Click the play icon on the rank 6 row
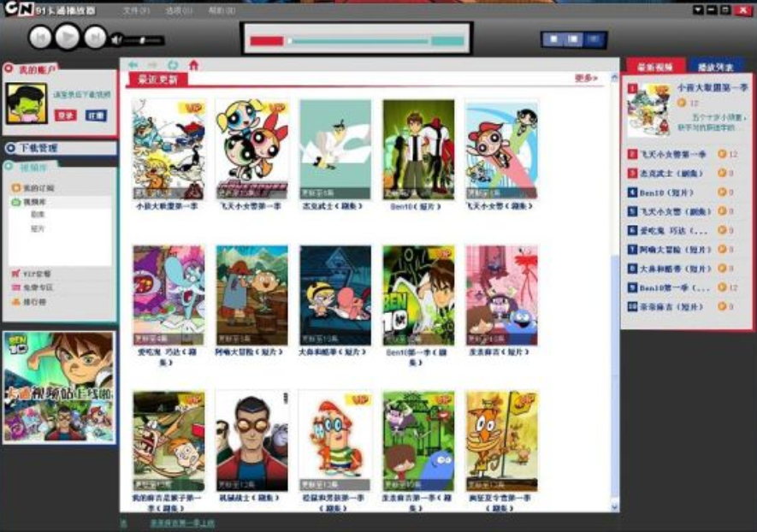The height and width of the screenshot is (532, 757). pyautogui.click(x=722, y=230)
